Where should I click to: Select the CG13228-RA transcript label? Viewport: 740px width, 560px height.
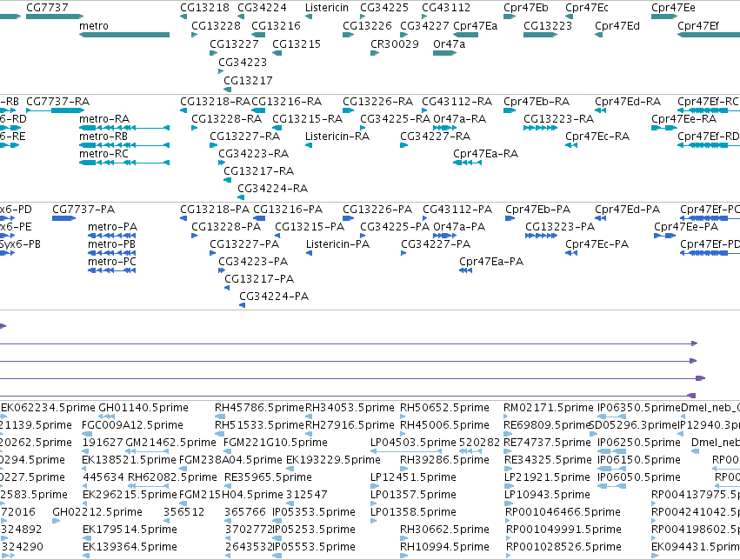227,119
